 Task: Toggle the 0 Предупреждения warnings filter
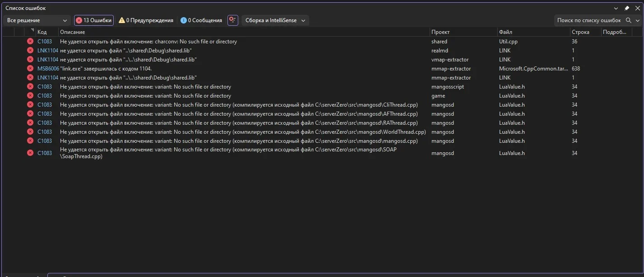point(146,20)
